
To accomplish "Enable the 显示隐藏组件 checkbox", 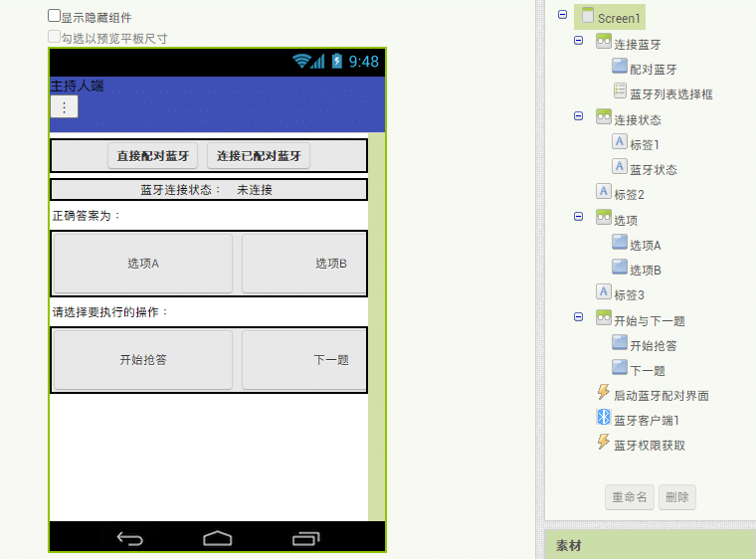I will [55, 17].
